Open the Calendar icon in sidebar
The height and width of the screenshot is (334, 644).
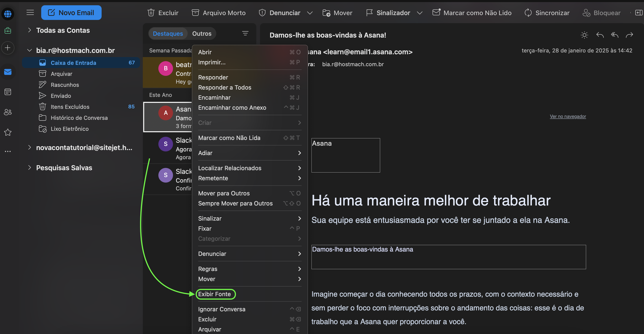[x=8, y=92]
